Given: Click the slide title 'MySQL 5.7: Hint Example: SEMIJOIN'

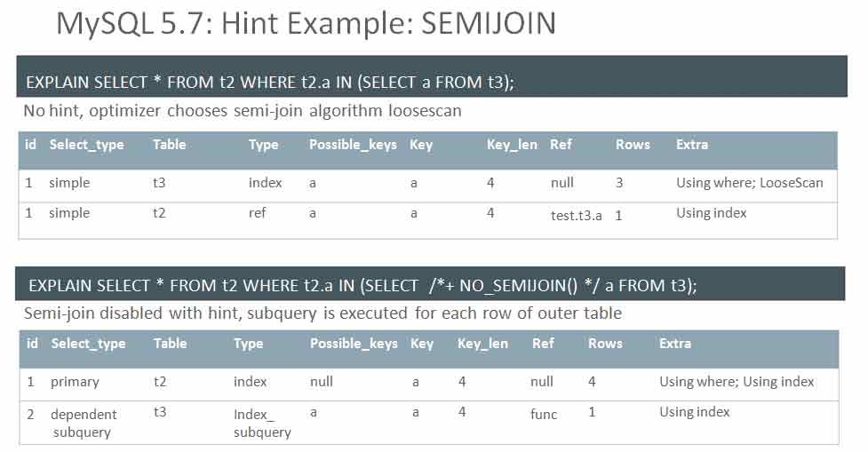Looking at the screenshot, I should (x=306, y=24).
